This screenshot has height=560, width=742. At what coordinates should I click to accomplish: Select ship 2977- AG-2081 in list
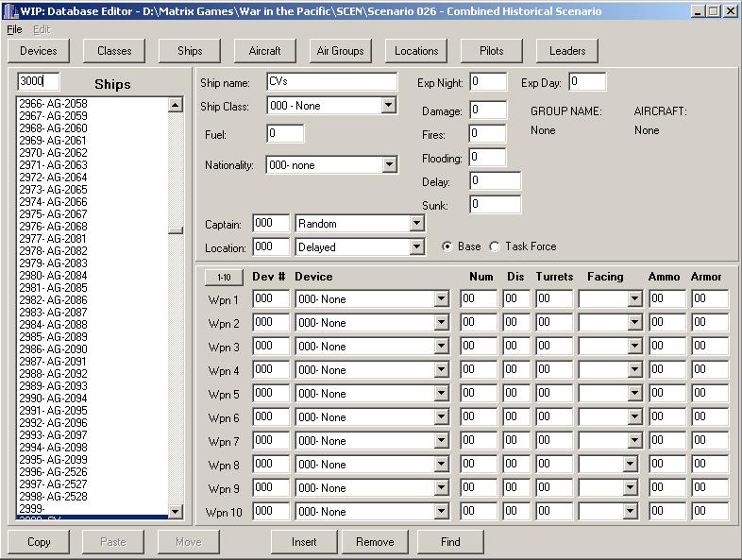click(93, 239)
